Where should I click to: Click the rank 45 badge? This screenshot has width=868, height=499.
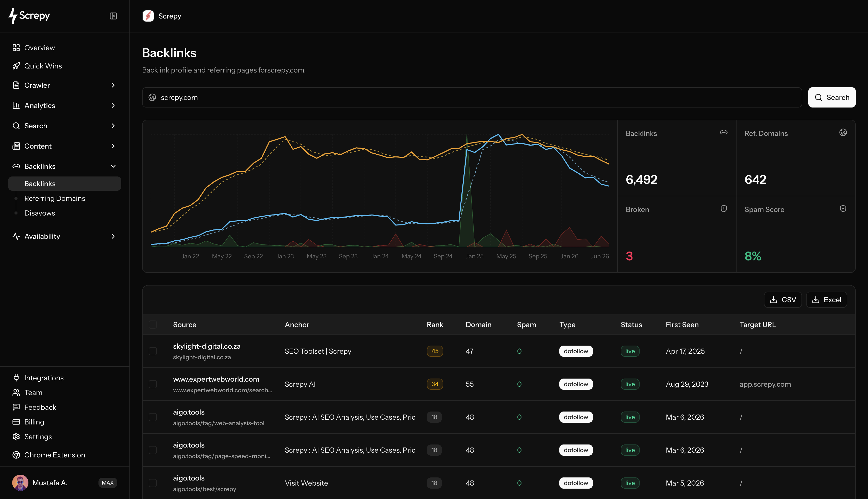(x=435, y=351)
